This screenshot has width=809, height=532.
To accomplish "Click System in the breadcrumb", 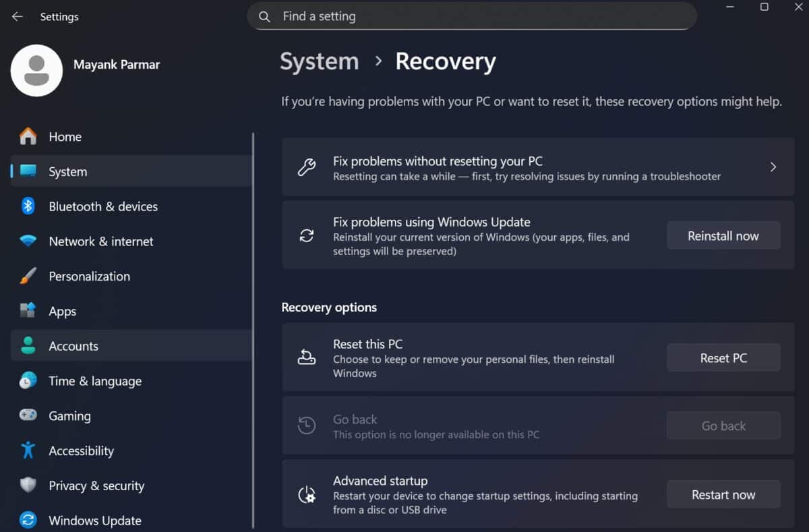I will pos(320,61).
